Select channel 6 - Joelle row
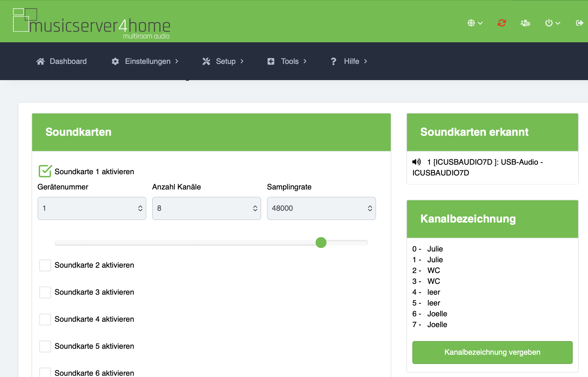 pos(430,314)
